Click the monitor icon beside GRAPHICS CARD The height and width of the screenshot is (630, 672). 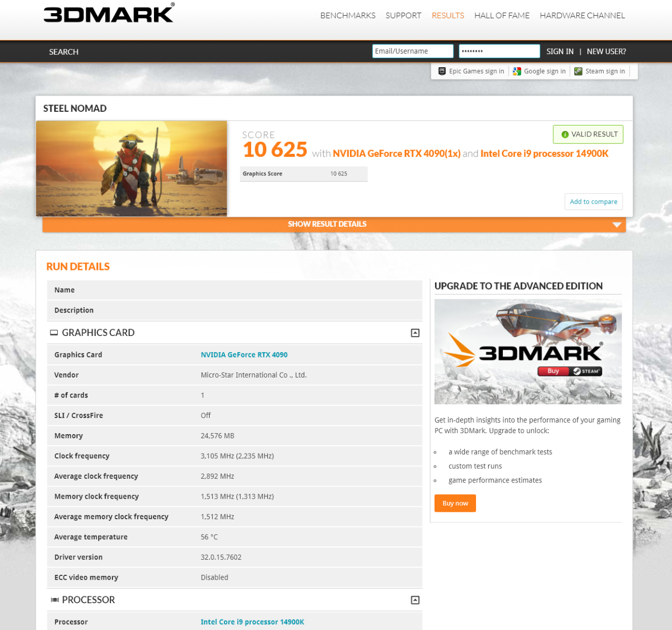point(54,333)
